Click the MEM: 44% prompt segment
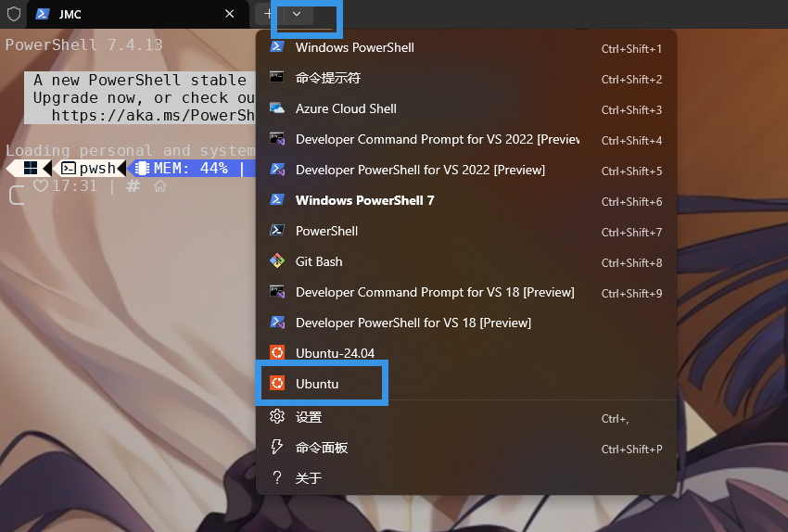Image resolution: width=788 pixels, height=532 pixels. [x=190, y=169]
